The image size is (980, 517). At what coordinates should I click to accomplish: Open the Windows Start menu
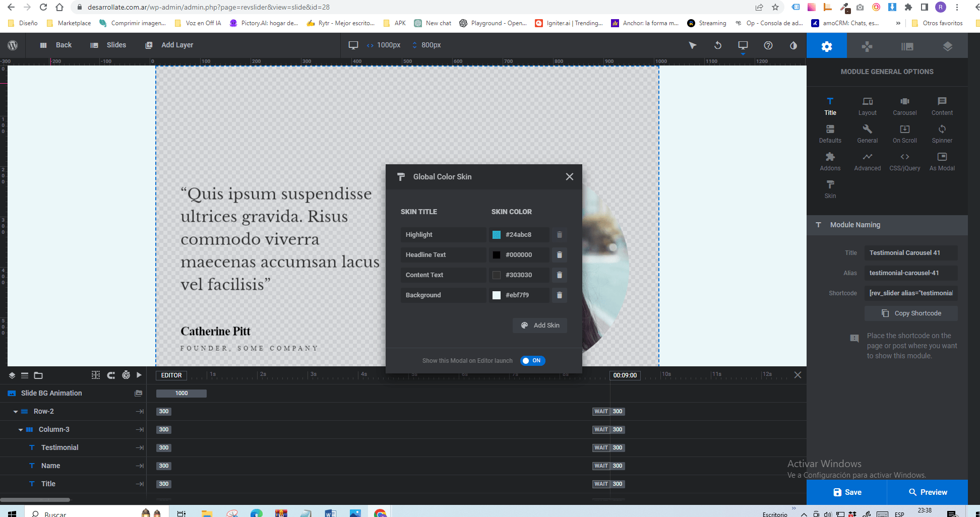pos(12,513)
